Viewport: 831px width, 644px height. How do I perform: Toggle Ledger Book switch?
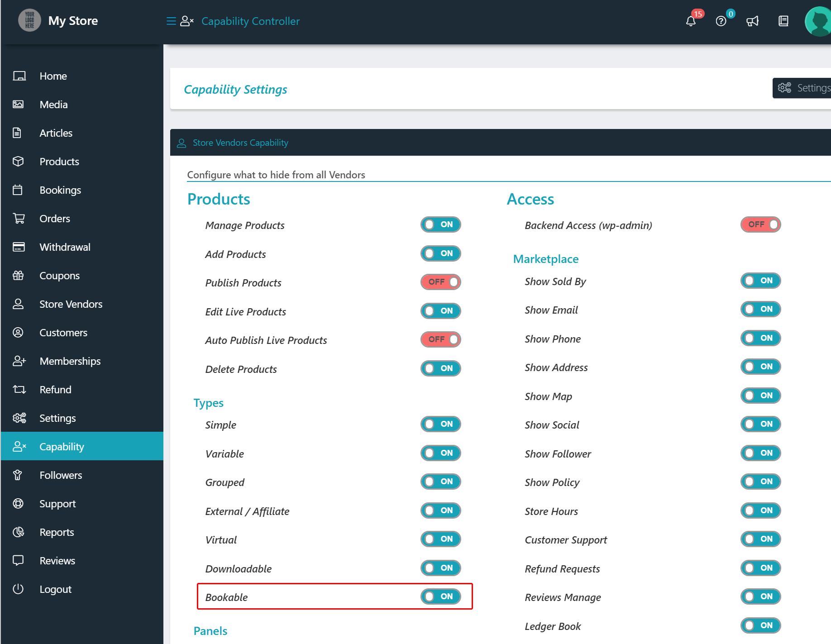click(x=760, y=625)
